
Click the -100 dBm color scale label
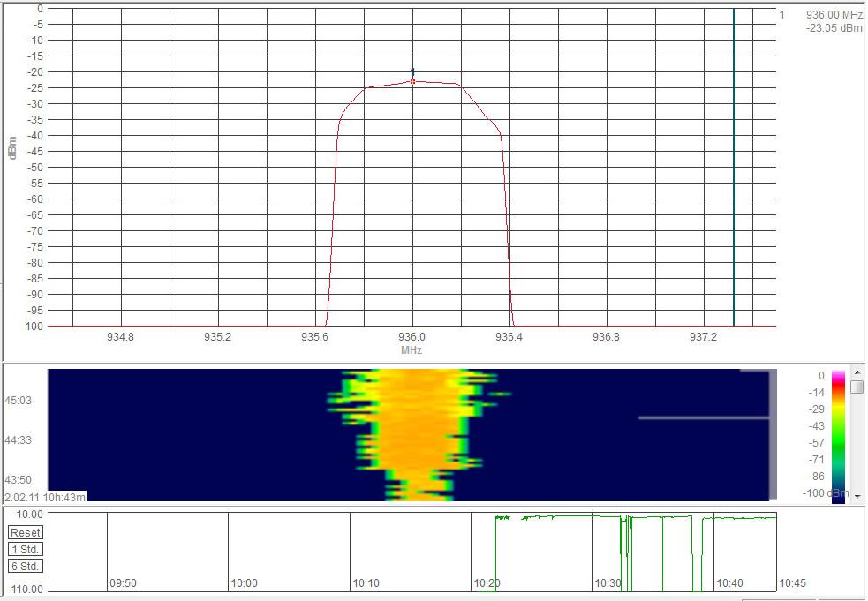(x=825, y=493)
